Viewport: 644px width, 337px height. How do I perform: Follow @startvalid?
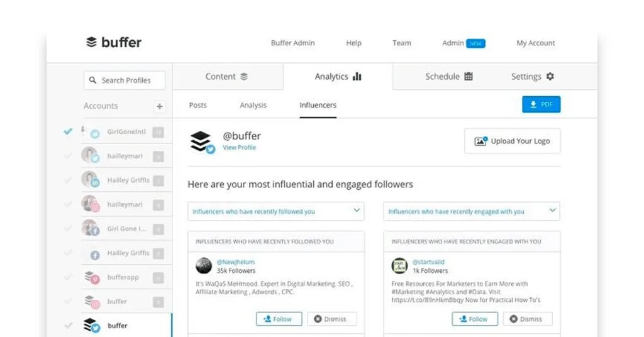[475, 319]
